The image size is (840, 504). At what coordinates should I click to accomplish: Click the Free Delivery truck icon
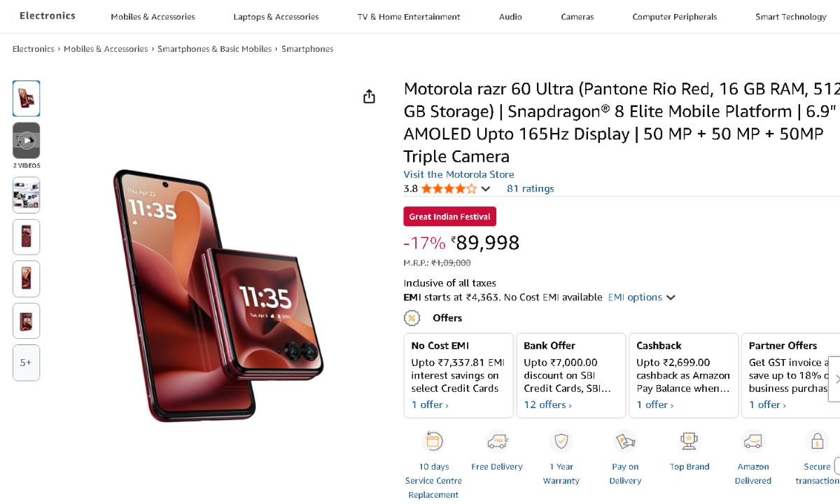tap(497, 442)
